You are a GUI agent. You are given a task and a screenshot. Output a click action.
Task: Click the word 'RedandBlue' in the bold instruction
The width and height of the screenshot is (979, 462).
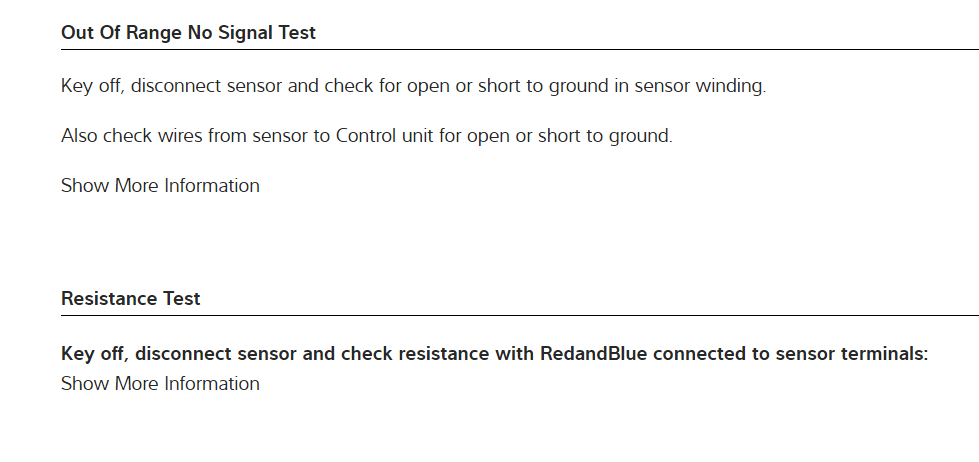(588, 354)
